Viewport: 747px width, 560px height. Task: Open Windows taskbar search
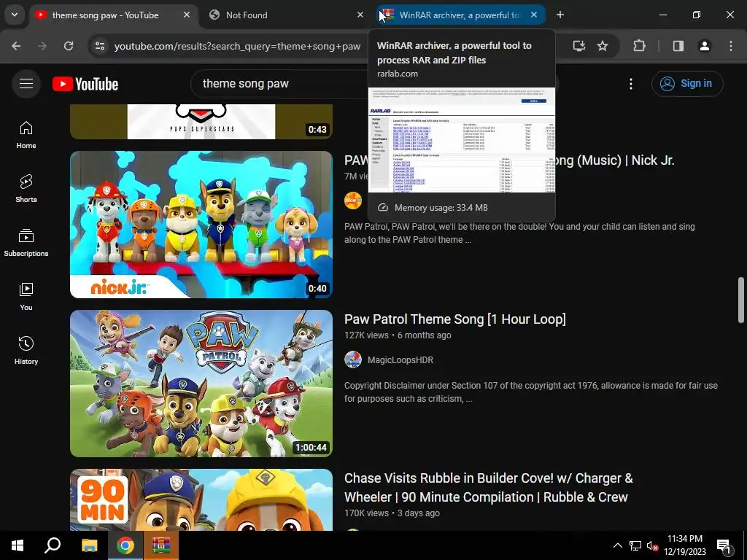[x=53, y=545]
